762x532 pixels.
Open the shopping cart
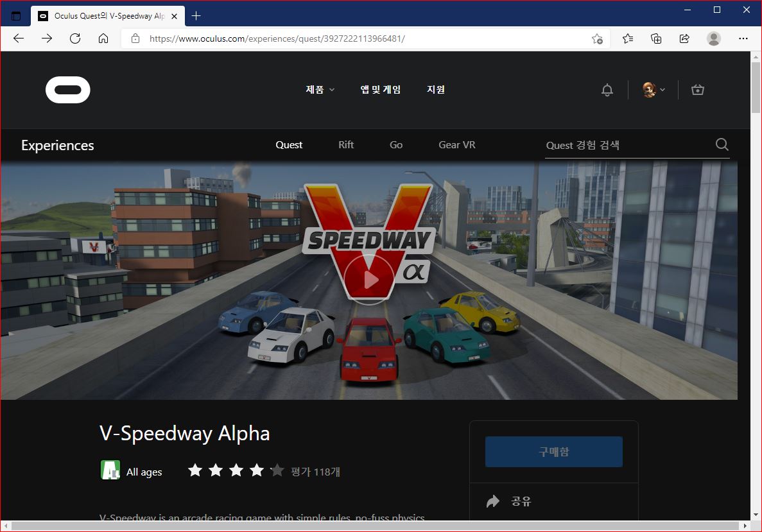click(697, 90)
